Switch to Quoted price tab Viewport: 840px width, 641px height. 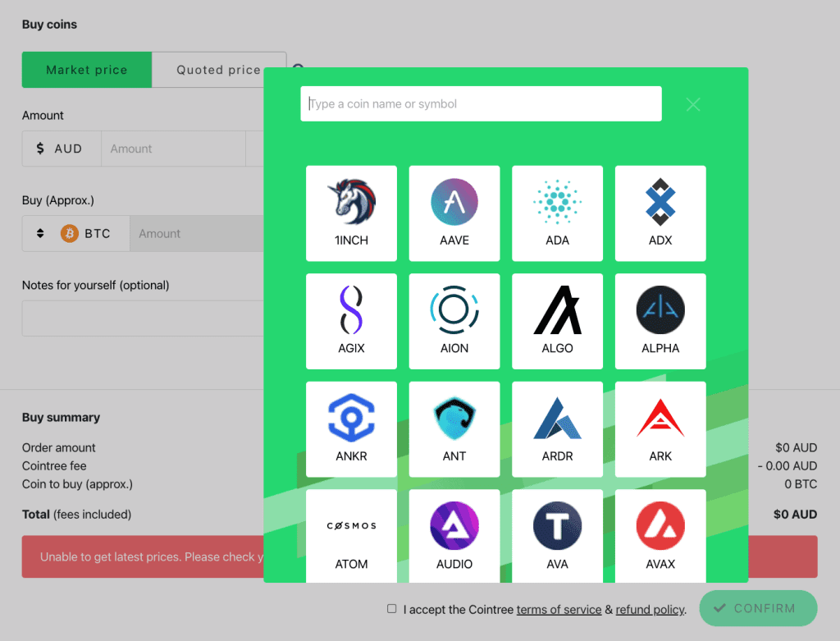click(218, 70)
